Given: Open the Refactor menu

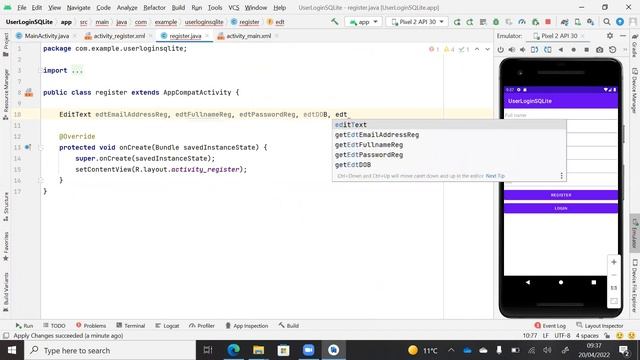Looking at the screenshot, I should [x=154, y=8].
